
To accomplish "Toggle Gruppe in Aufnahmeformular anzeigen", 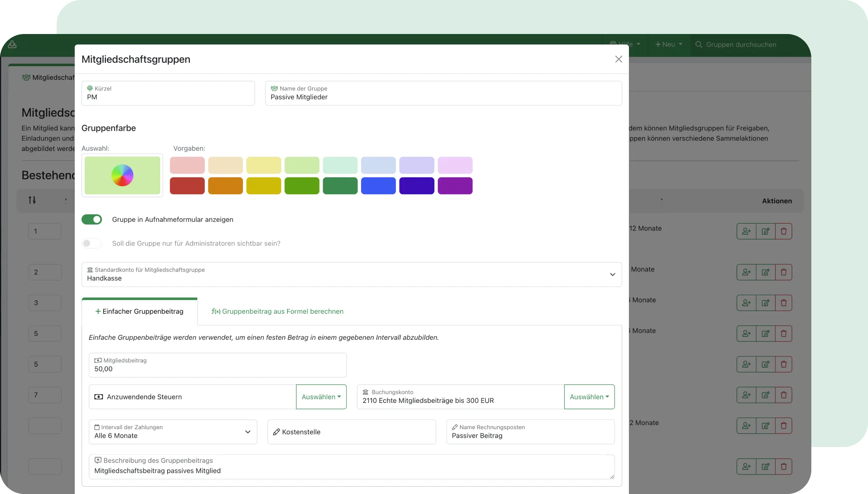I will pyautogui.click(x=92, y=219).
